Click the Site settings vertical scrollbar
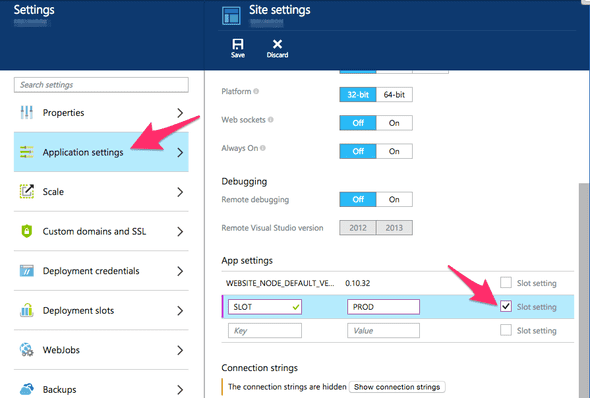This screenshot has height=398, width=590. click(x=584, y=290)
